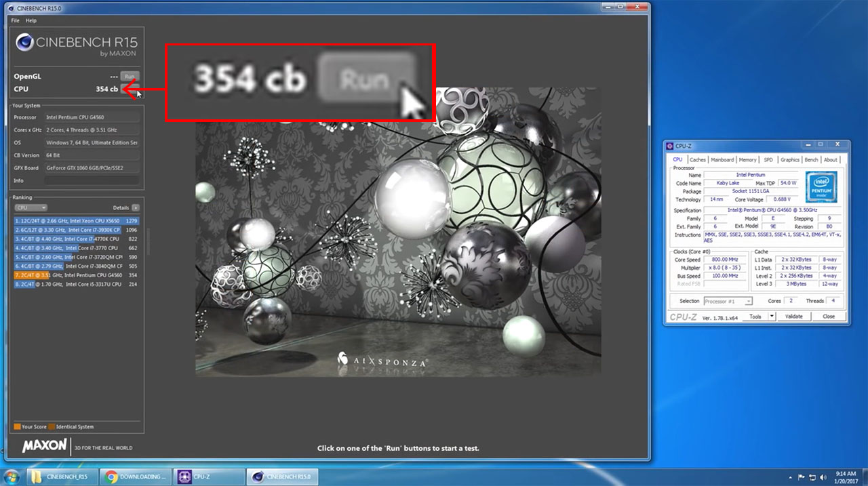Open the Windows Start menu
The height and width of the screenshot is (486, 868).
(x=12, y=476)
